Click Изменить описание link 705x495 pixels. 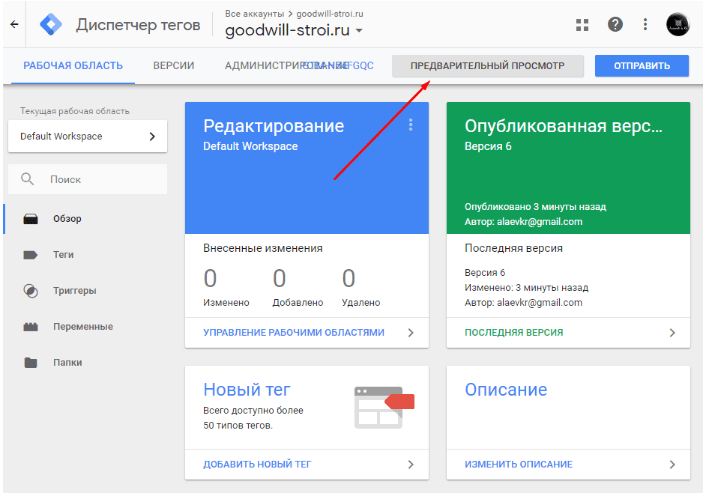tap(518, 464)
